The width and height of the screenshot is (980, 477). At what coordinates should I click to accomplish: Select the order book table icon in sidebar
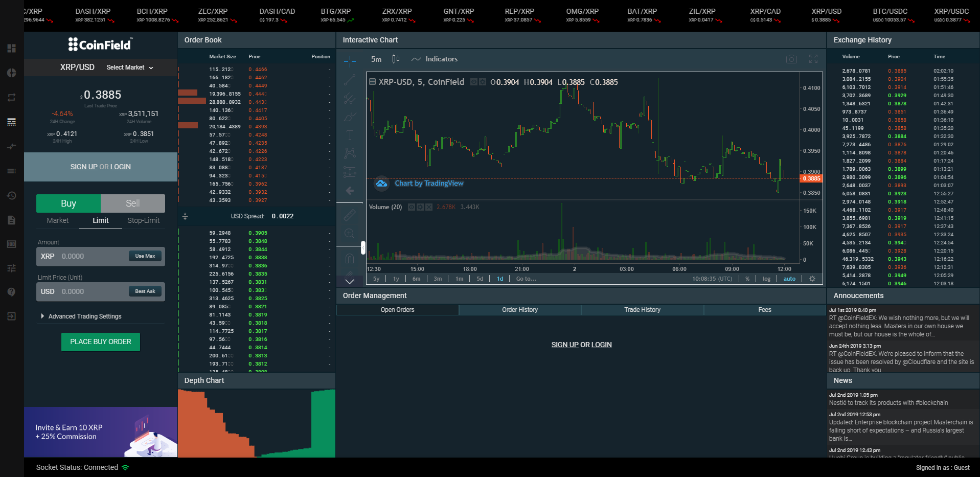(11, 122)
